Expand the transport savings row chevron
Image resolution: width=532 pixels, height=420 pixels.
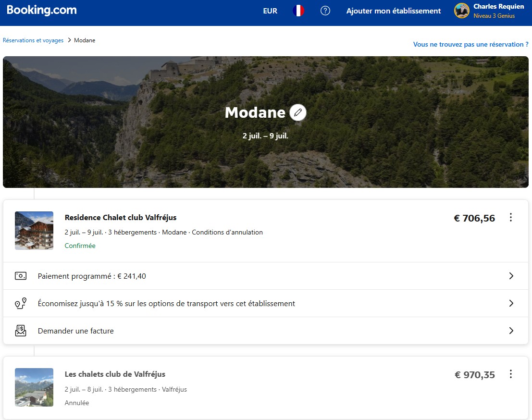tap(511, 303)
